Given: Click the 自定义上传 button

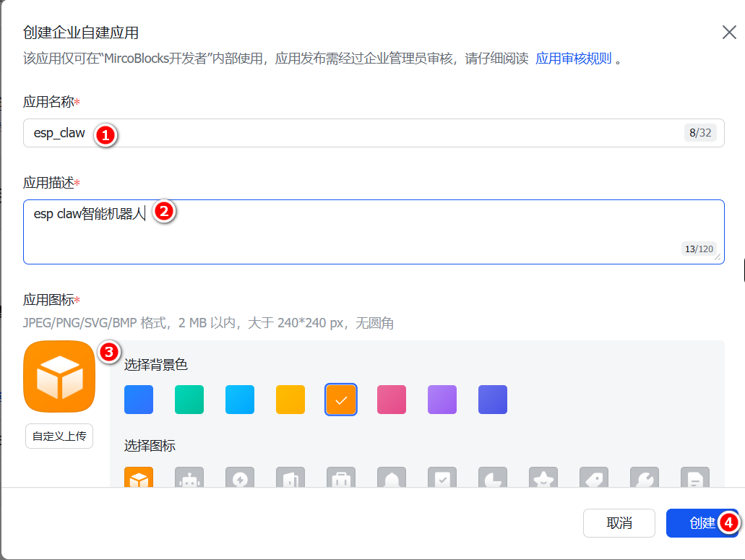Looking at the screenshot, I should (x=59, y=436).
